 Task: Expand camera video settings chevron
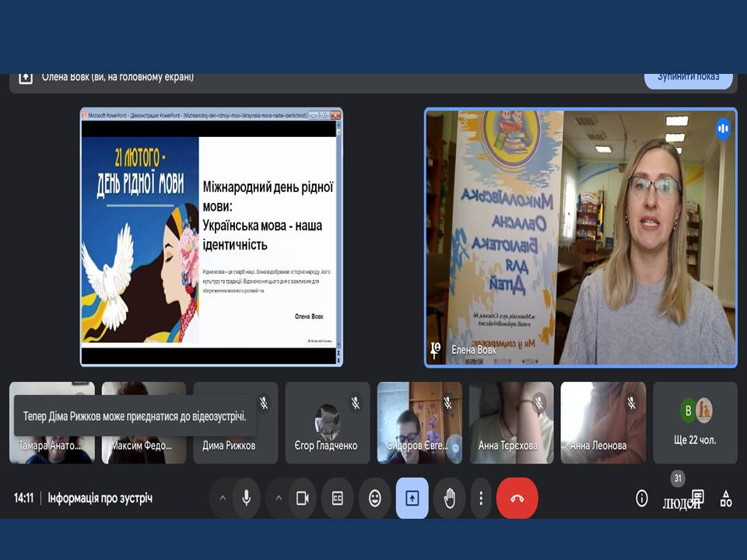(x=279, y=499)
